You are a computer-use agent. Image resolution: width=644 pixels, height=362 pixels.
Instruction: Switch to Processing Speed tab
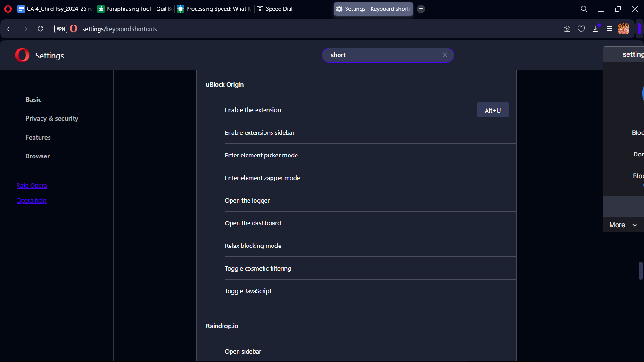(x=214, y=9)
